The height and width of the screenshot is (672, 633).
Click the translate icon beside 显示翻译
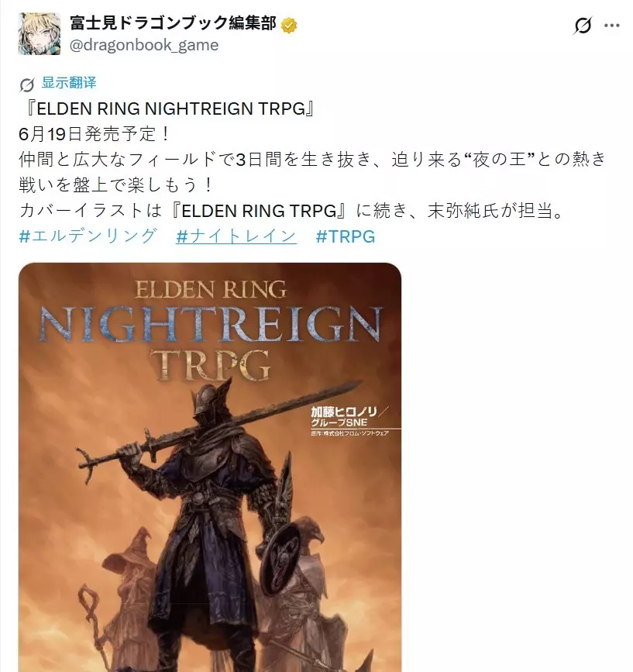[x=27, y=84]
